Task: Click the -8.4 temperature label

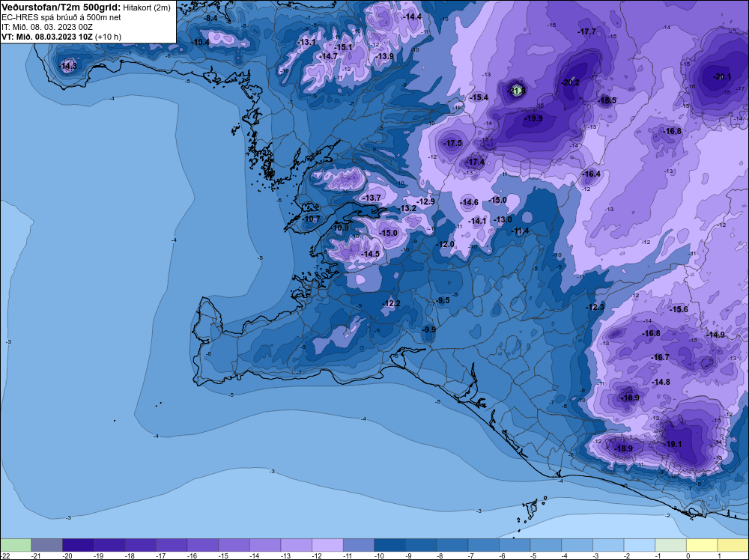Action: click(x=210, y=18)
